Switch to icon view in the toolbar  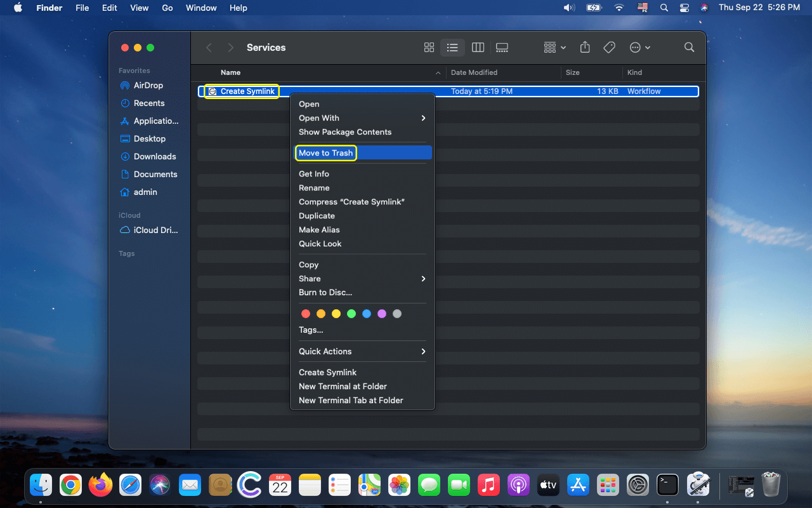(429, 47)
